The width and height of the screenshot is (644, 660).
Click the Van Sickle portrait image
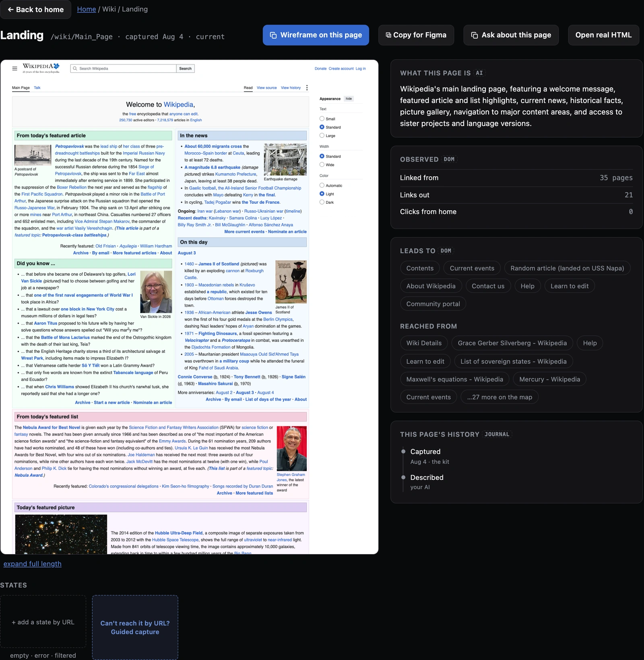pos(156,292)
